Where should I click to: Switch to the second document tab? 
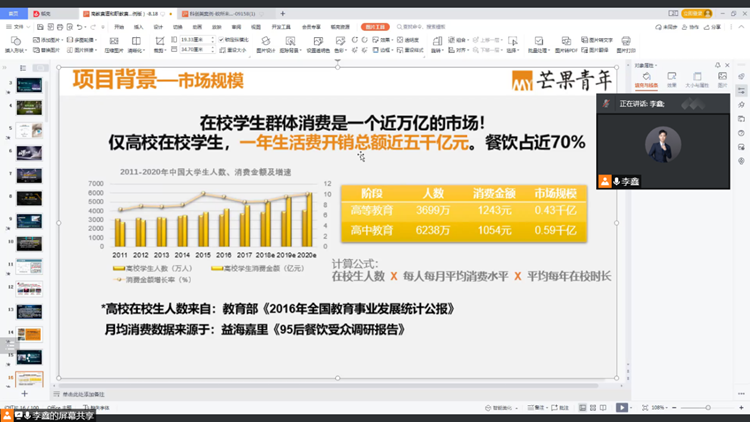pos(222,14)
